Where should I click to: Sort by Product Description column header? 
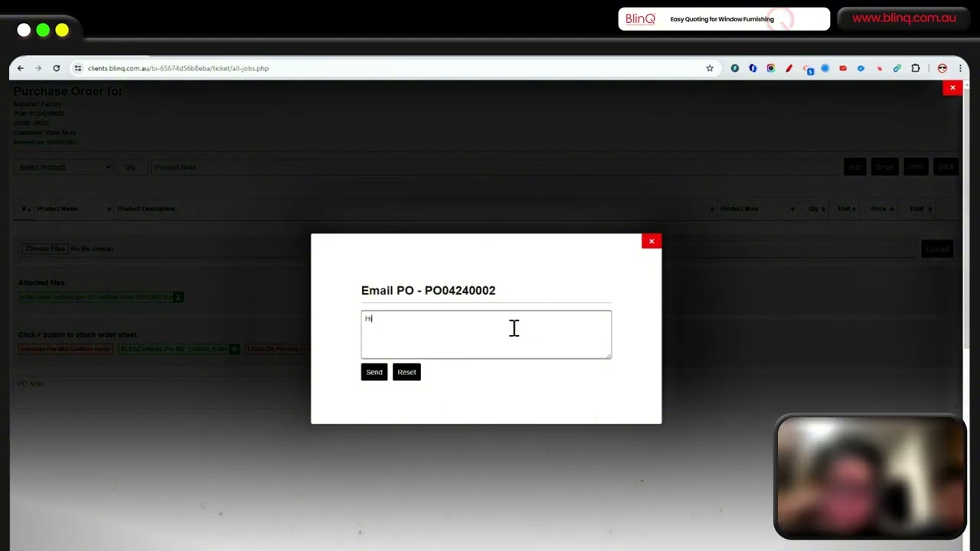[414, 209]
